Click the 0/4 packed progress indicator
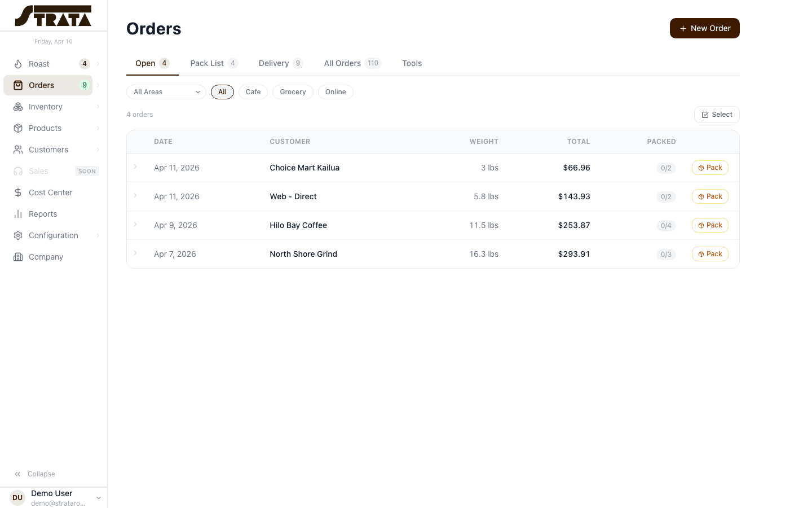Viewport: 812px width, 508px height. (x=666, y=225)
